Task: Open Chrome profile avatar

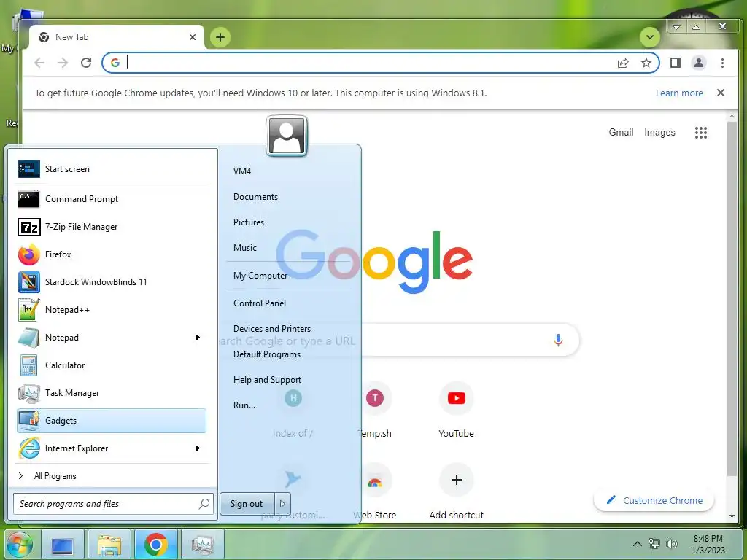Action: click(x=699, y=63)
